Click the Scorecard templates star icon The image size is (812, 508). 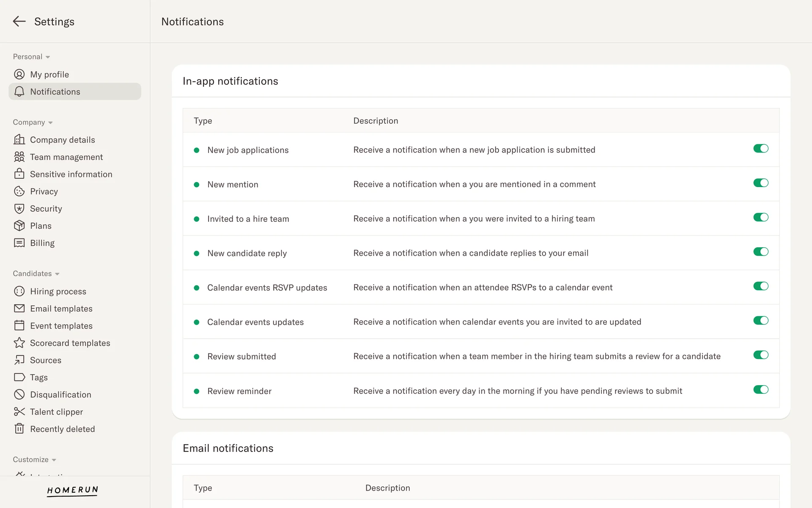(x=19, y=343)
